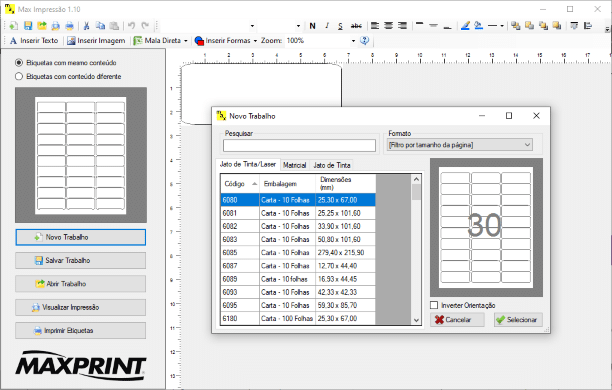
Task: Select row with code 6081
Action: [298, 213]
